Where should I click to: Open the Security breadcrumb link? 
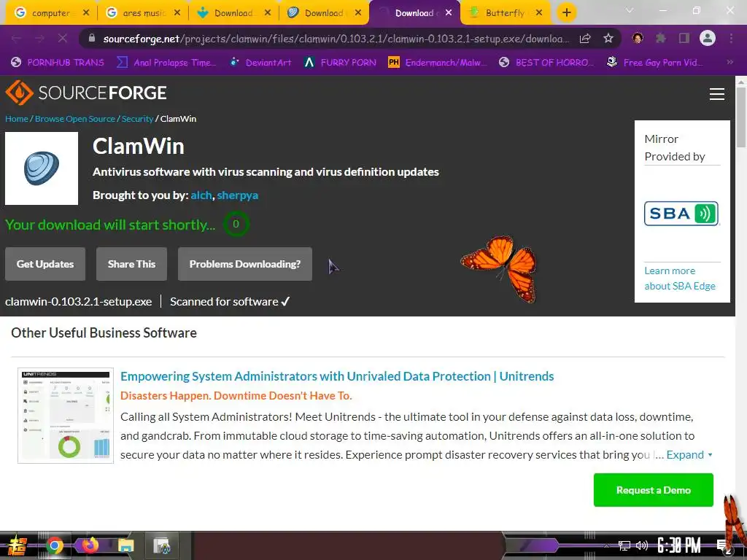(137, 119)
